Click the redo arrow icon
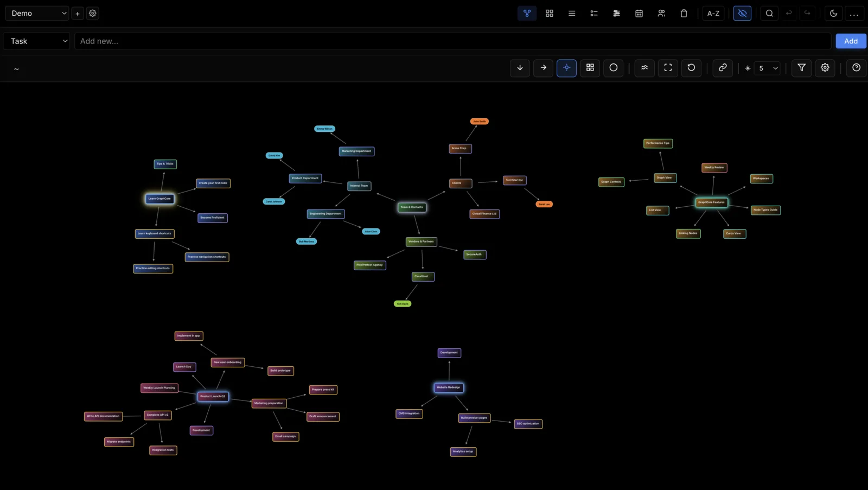The height and width of the screenshot is (490, 868). click(807, 13)
